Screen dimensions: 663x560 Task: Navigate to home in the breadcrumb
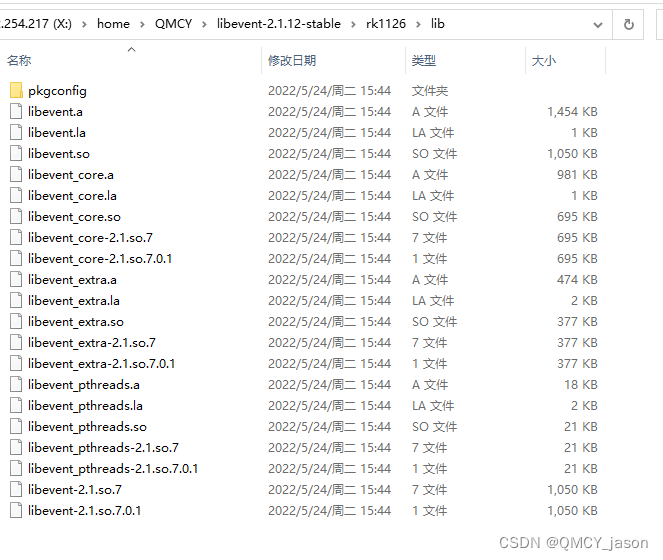pyautogui.click(x=113, y=24)
